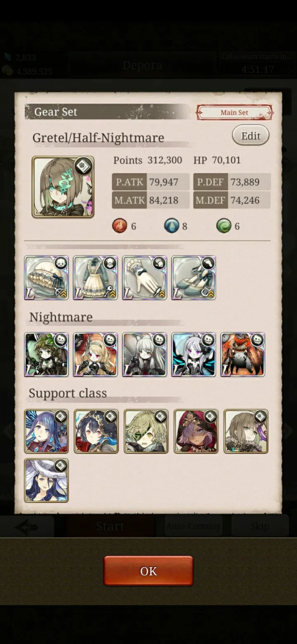Confirm with the red OK button

point(148,571)
